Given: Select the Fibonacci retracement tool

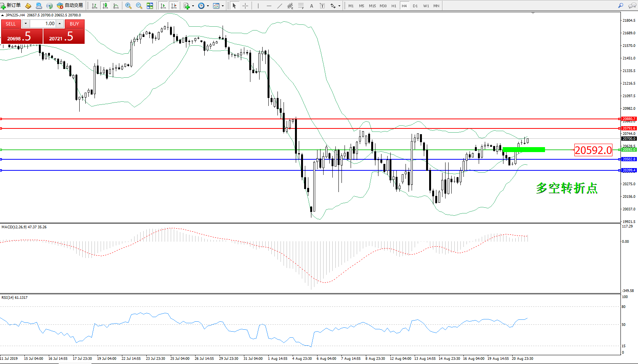Looking at the screenshot, I should click(301, 6).
